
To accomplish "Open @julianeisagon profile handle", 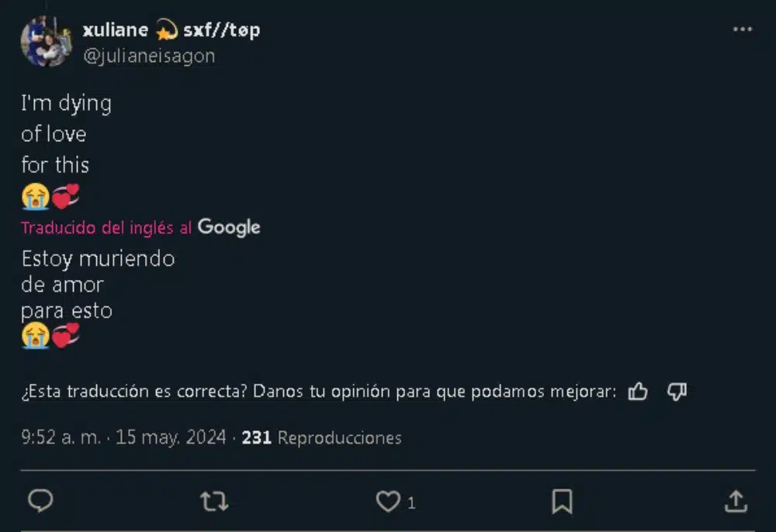I will (x=151, y=55).
